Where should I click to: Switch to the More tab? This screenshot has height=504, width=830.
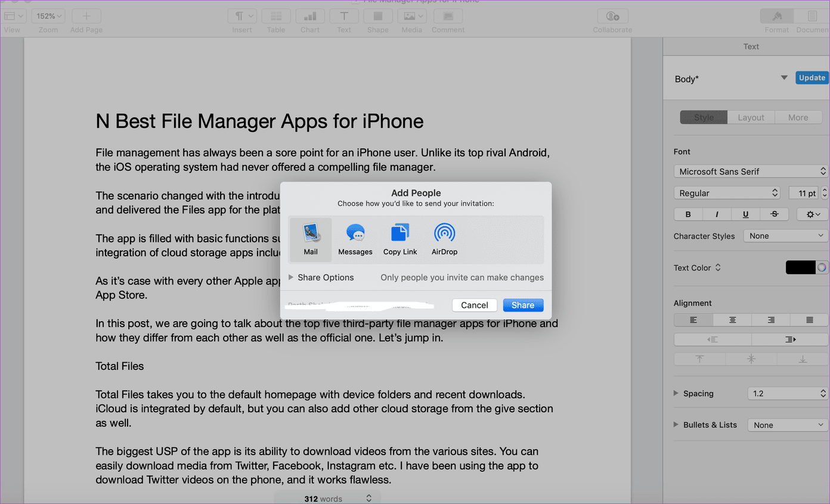coord(798,117)
